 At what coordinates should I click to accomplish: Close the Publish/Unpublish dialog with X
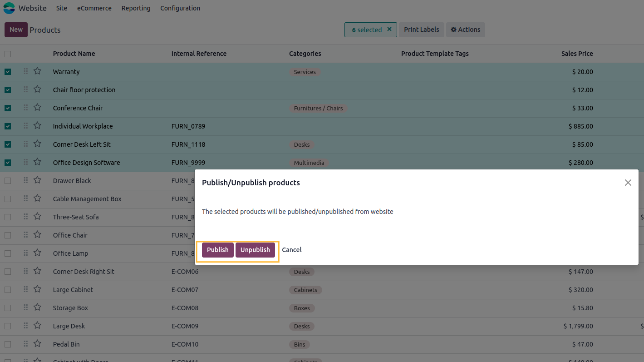click(x=628, y=183)
